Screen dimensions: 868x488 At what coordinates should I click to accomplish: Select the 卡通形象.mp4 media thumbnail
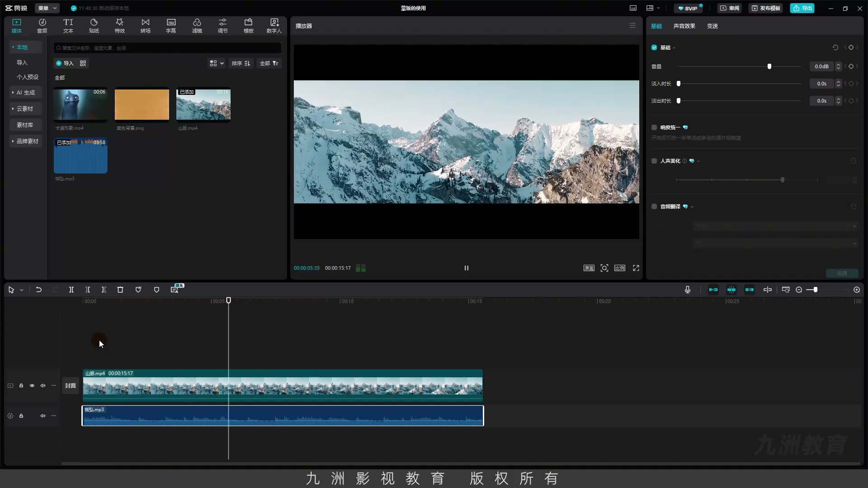click(80, 105)
